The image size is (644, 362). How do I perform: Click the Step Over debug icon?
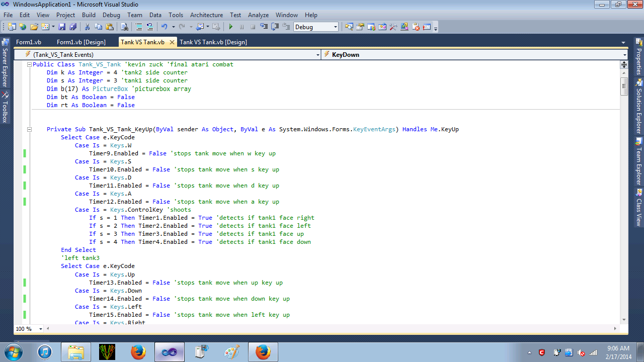[x=275, y=27]
